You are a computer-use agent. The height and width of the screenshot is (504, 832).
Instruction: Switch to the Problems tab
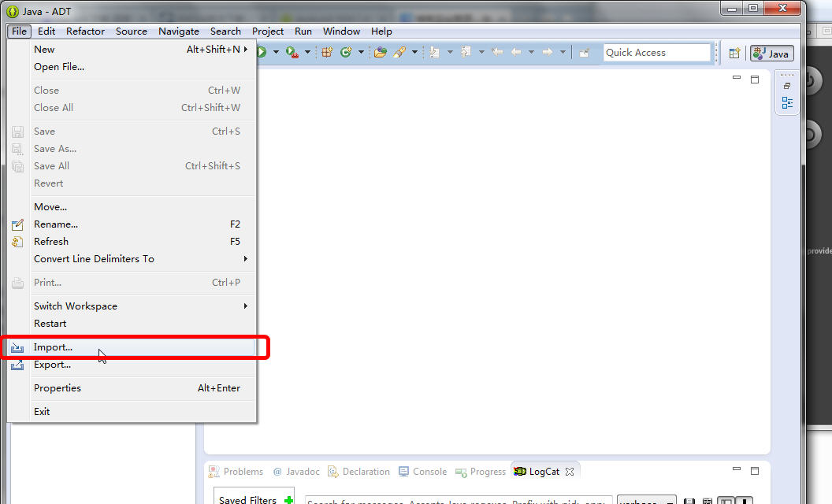tap(236, 472)
